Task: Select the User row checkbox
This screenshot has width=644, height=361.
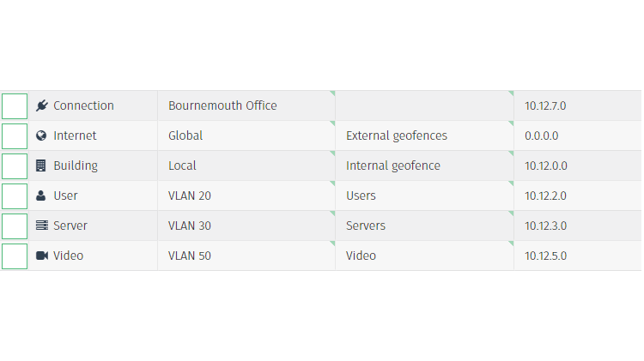Action: click(x=15, y=196)
